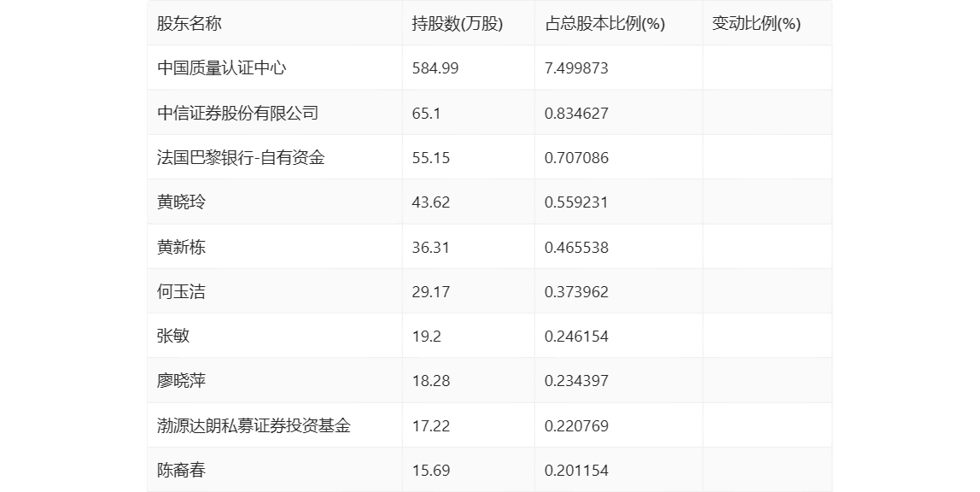Click the percentage 0.246154
Viewport: 980px width, 492px height.
pos(576,336)
